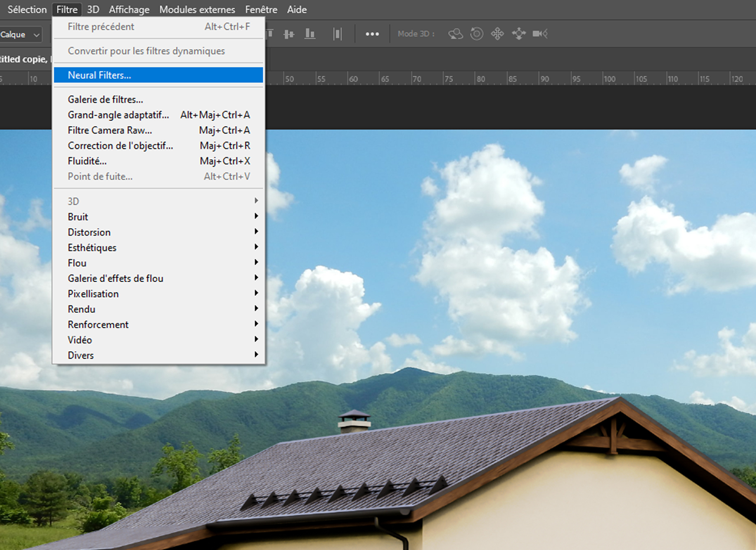Viewport: 756px width, 550px height.
Task: Select the 3D pan four-arrow icon
Action: click(498, 34)
